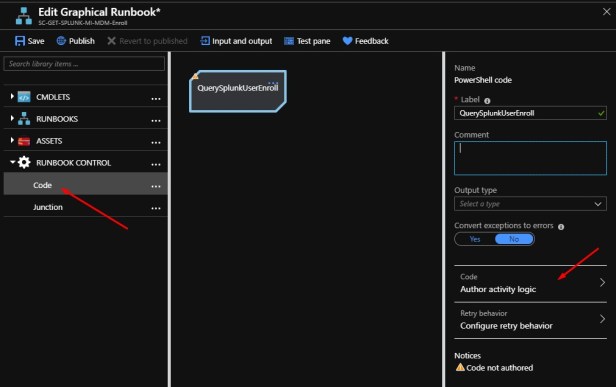The width and height of the screenshot is (616, 387).
Task: Click the Comment text area
Action: coord(530,158)
